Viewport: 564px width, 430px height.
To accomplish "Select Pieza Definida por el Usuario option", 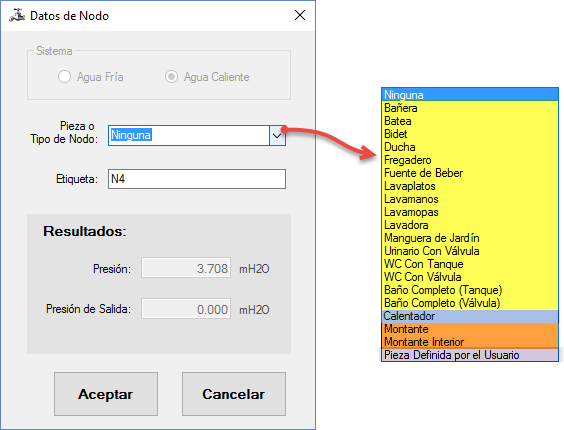I will pyautogui.click(x=470, y=355).
